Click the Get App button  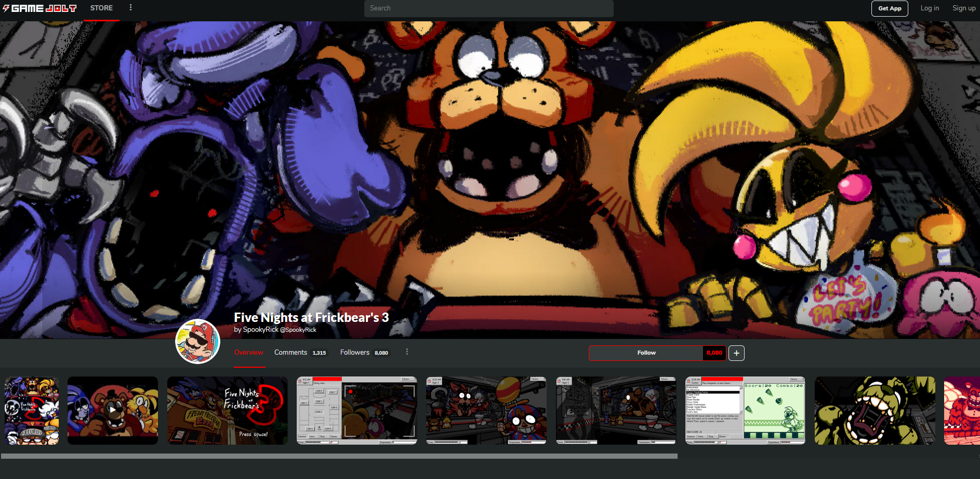click(x=890, y=8)
